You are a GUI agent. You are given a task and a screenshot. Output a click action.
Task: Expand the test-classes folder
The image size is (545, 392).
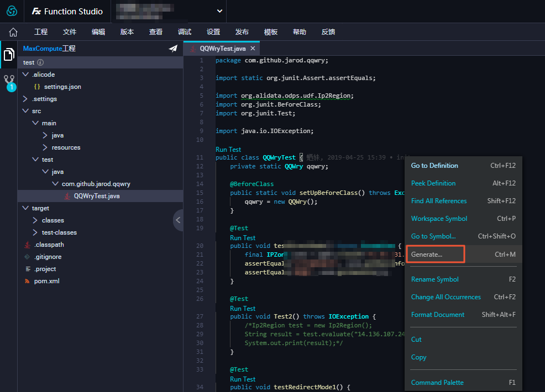(x=35, y=232)
